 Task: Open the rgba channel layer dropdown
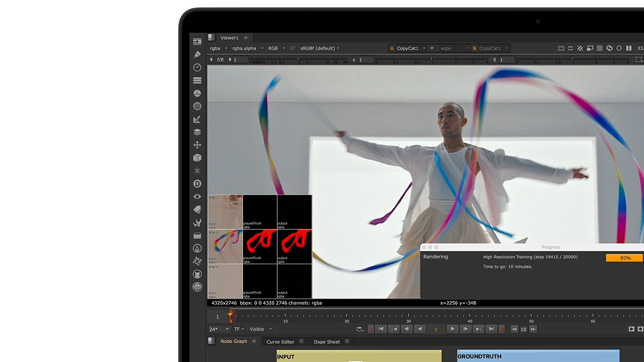pyautogui.click(x=218, y=48)
